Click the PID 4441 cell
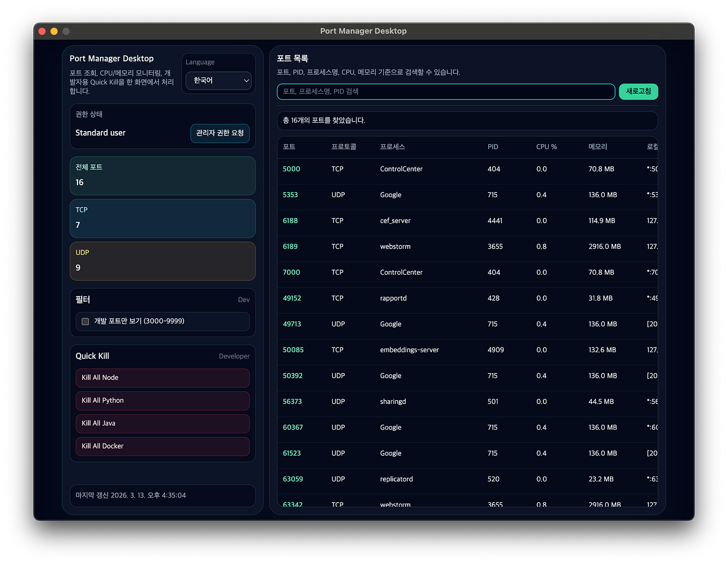The image size is (728, 565). [x=495, y=221]
